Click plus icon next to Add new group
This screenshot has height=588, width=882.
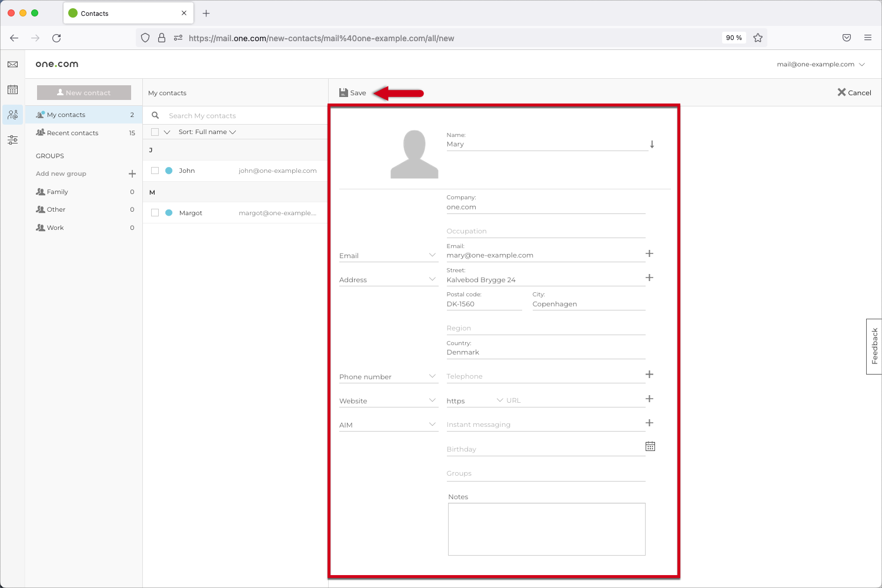click(132, 174)
